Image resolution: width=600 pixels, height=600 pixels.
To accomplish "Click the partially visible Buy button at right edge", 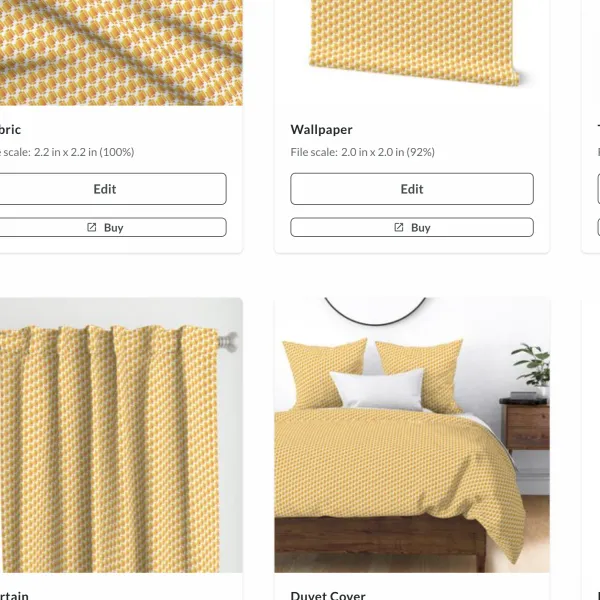I will [x=598, y=227].
